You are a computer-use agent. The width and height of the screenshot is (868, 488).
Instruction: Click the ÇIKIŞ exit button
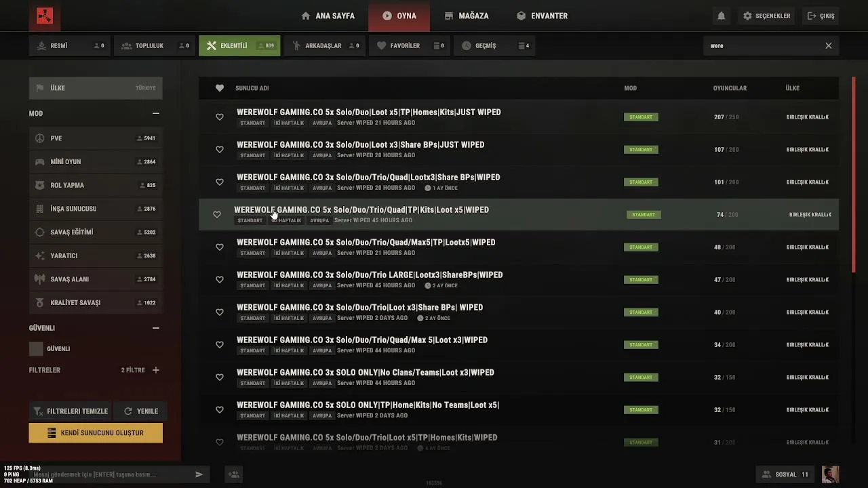point(821,16)
